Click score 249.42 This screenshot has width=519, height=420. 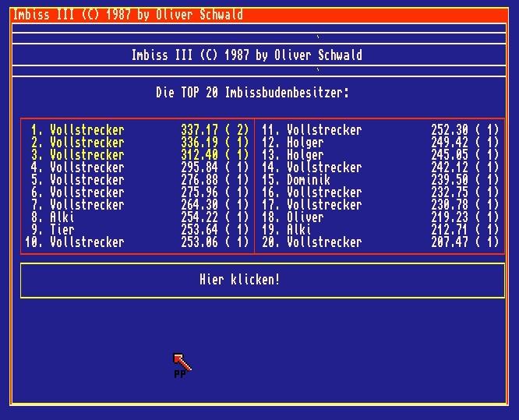[450, 143]
